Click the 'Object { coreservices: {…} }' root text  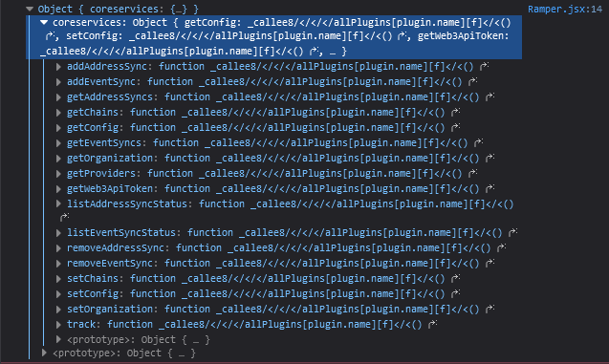tap(119, 9)
